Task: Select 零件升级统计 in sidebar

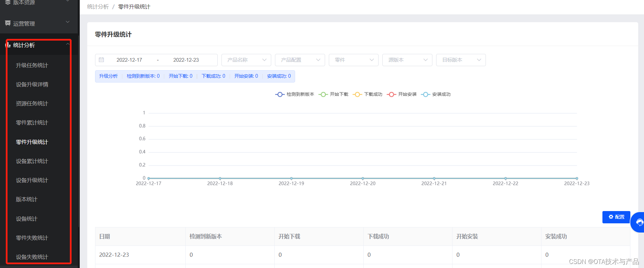Action: tap(32, 142)
